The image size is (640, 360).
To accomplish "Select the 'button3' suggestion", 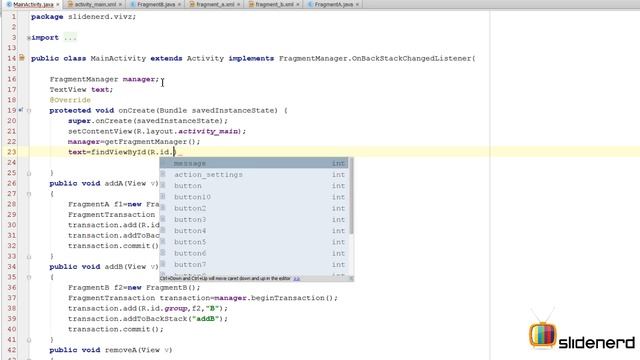I will click(x=254, y=220).
